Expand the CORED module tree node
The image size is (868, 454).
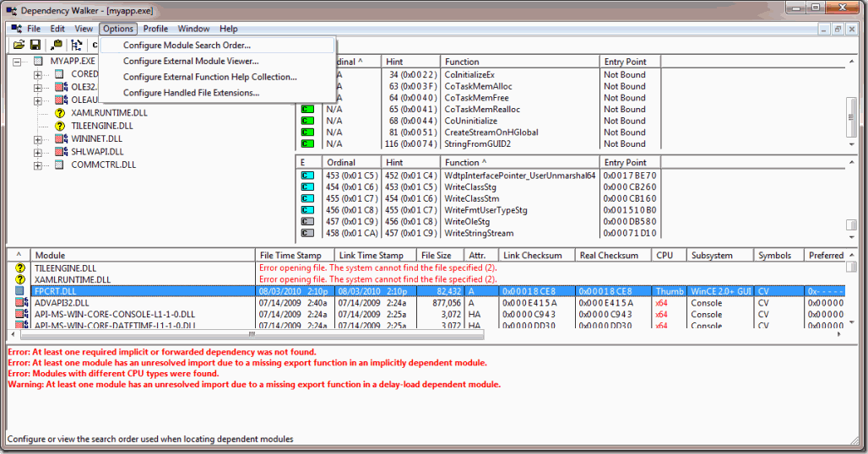tap(38, 74)
